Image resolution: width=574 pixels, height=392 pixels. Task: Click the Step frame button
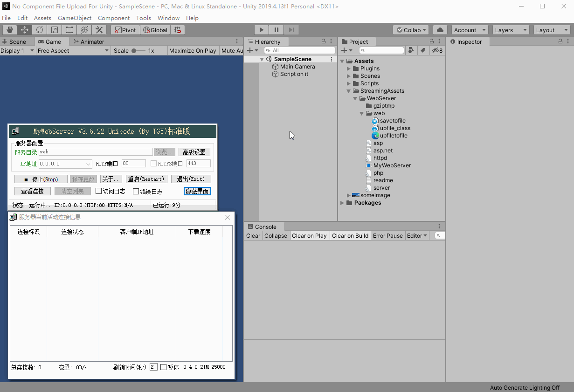[x=291, y=30]
